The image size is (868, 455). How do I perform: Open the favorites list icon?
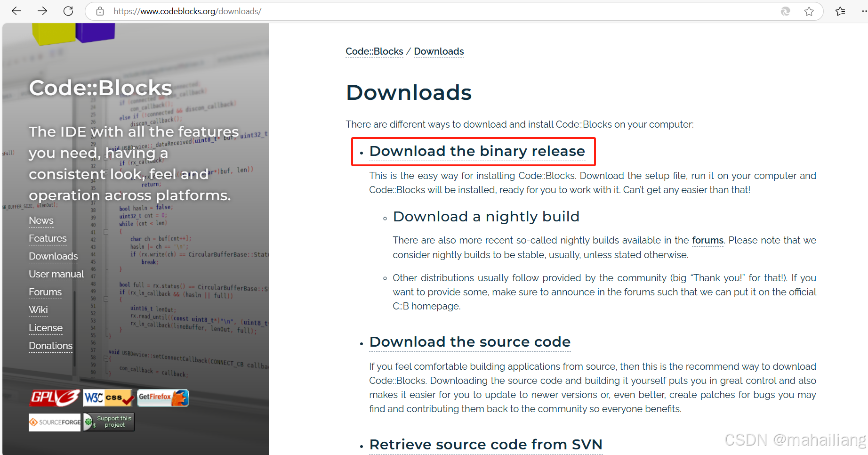coord(840,11)
